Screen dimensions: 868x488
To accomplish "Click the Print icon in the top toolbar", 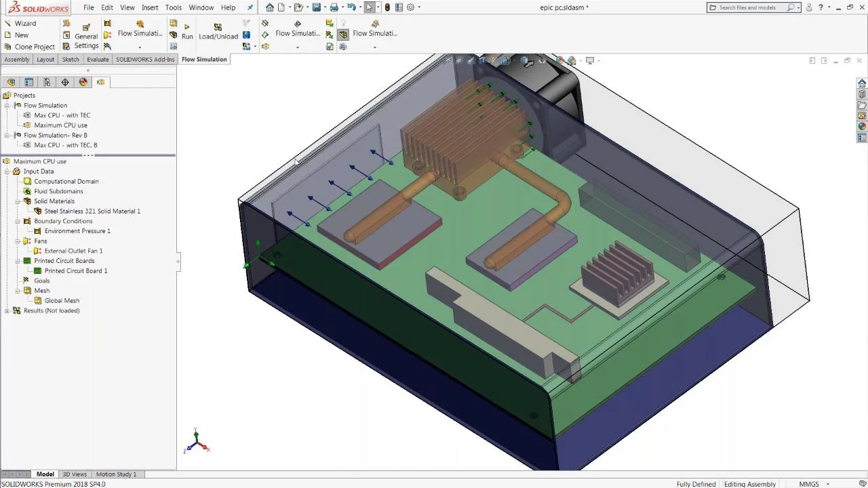I will click(334, 7).
